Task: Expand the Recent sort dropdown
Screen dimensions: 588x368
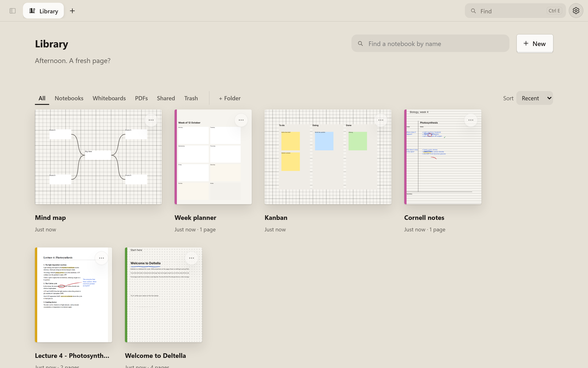Action: [534, 98]
